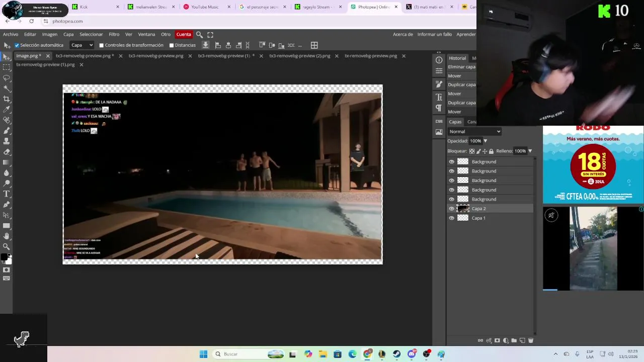This screenshot has width=644, height=362.
Task: Select the Spot Healing tool
Action: pyautogui.click(x=7, y=120)
